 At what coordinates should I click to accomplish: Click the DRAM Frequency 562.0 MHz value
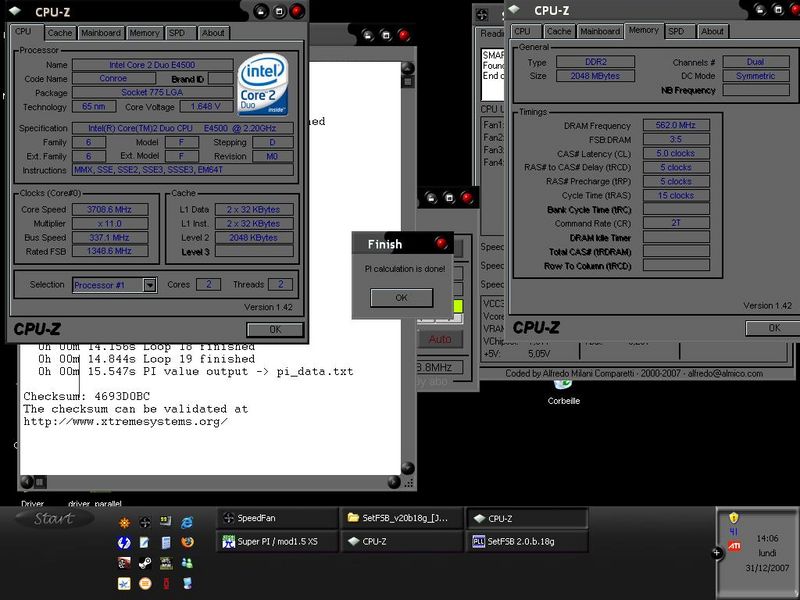(x=676, y=125)
